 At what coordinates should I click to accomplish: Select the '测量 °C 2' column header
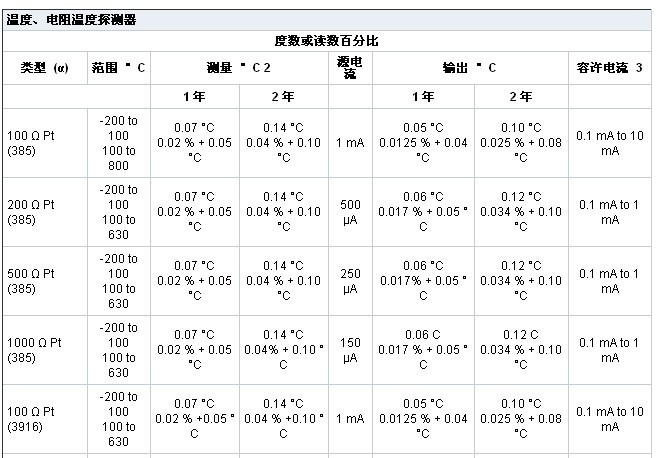(x=239, y=67)
